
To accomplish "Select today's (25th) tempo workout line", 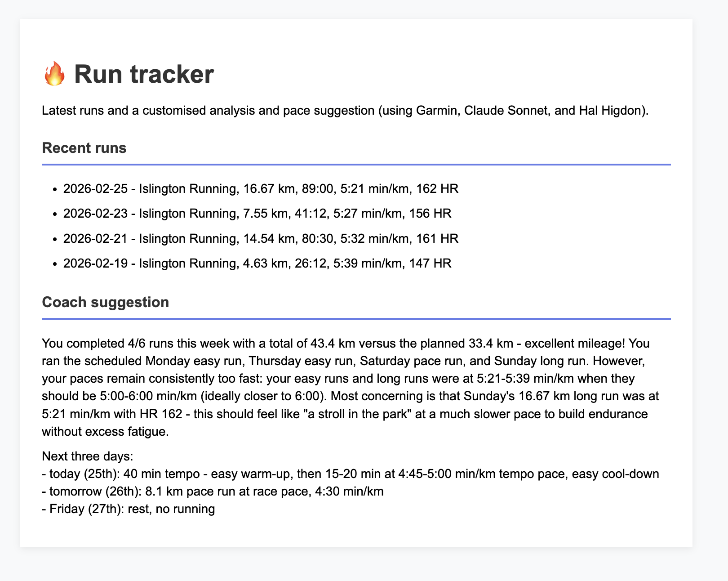I will pos(351,474).
